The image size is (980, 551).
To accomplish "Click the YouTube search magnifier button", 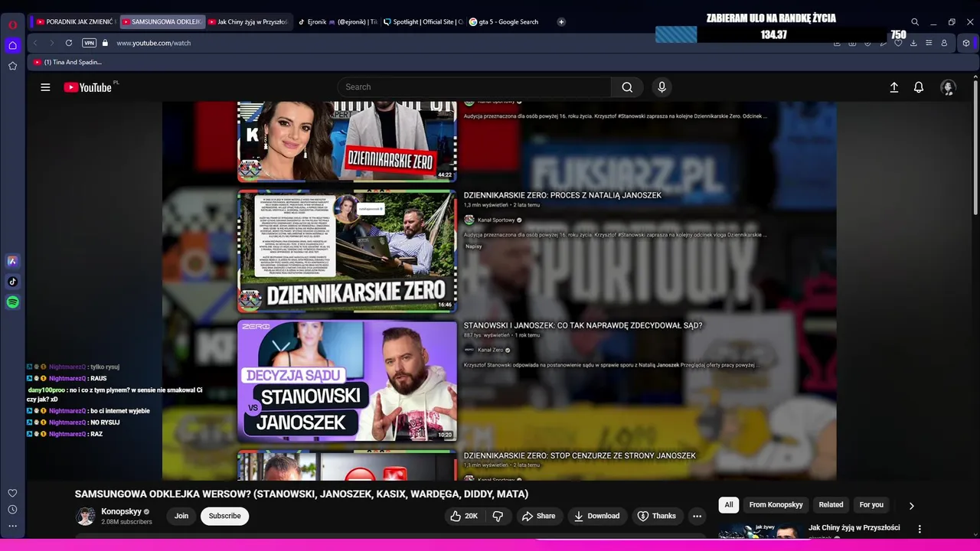I will 627,87.
